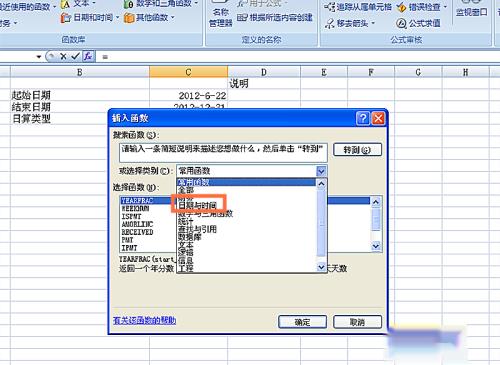Open 有关该函数的帮助 link
This screenshot has width=500, height=365.
(x=144, y=320)
